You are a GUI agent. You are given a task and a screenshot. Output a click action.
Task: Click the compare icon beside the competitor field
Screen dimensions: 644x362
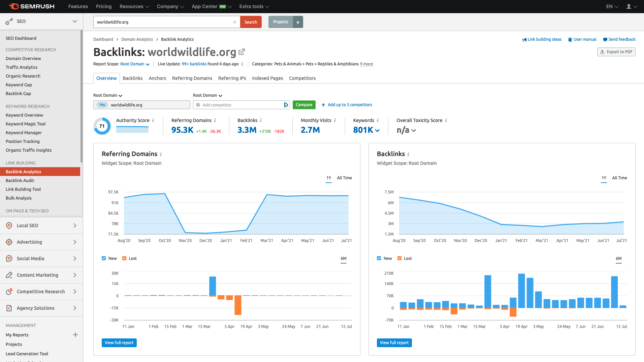click(286, 105)
